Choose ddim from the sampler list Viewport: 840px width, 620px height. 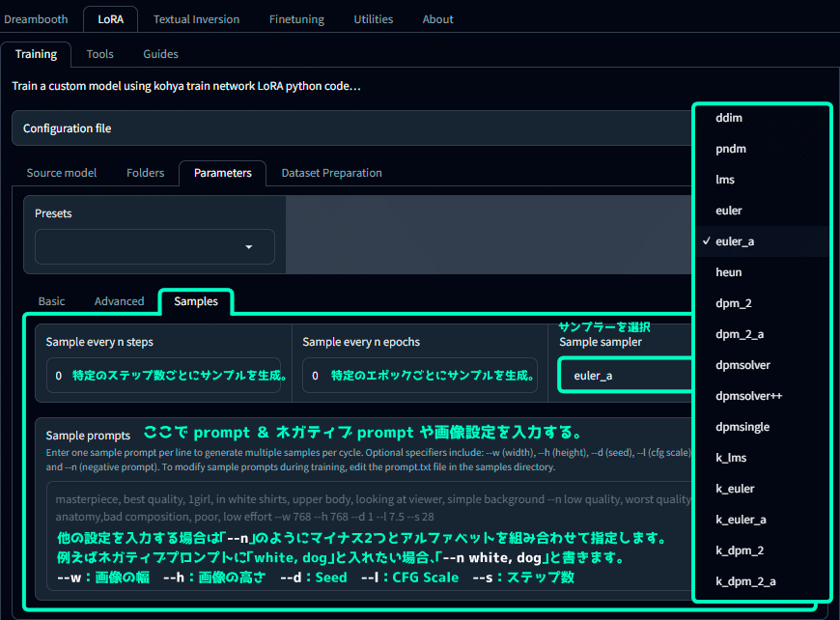762,118
